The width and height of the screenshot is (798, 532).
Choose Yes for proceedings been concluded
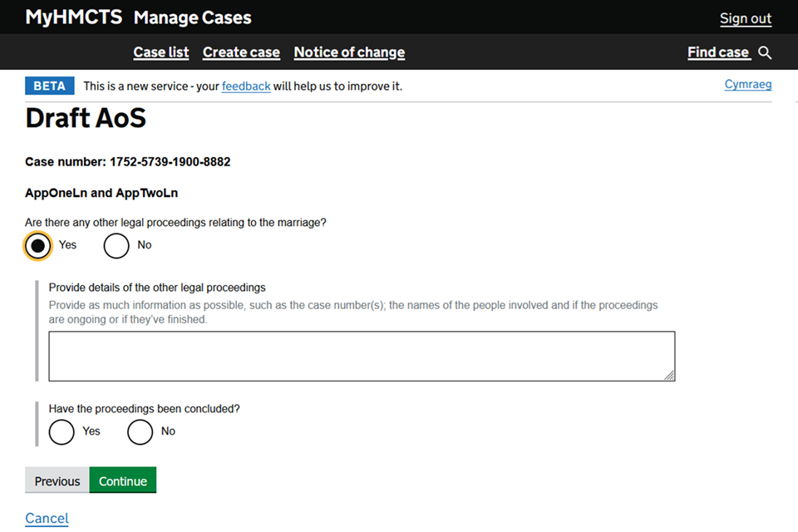pos(62,431)
